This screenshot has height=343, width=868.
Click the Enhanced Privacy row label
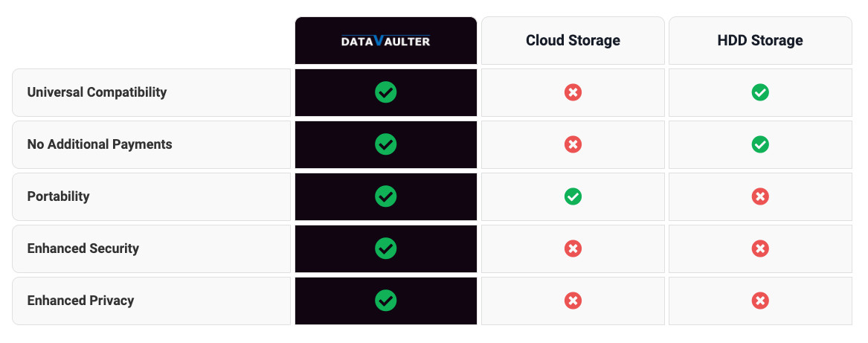[81, 301]
